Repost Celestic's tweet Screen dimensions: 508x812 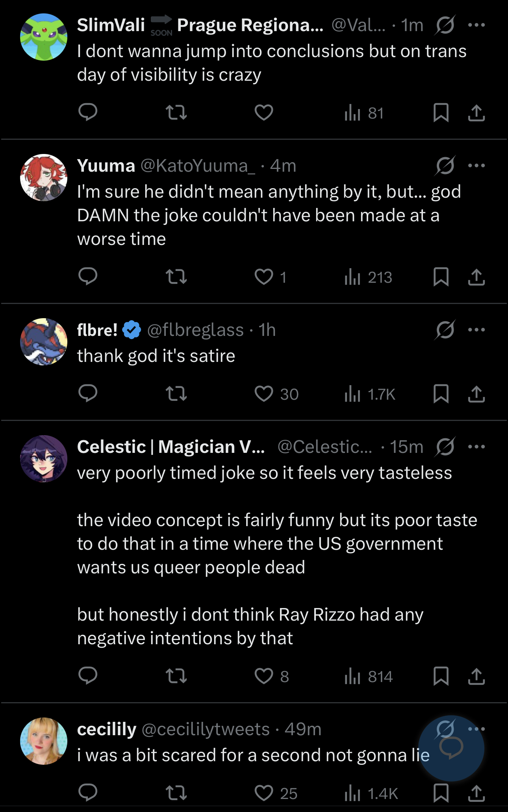click(176, 676)
